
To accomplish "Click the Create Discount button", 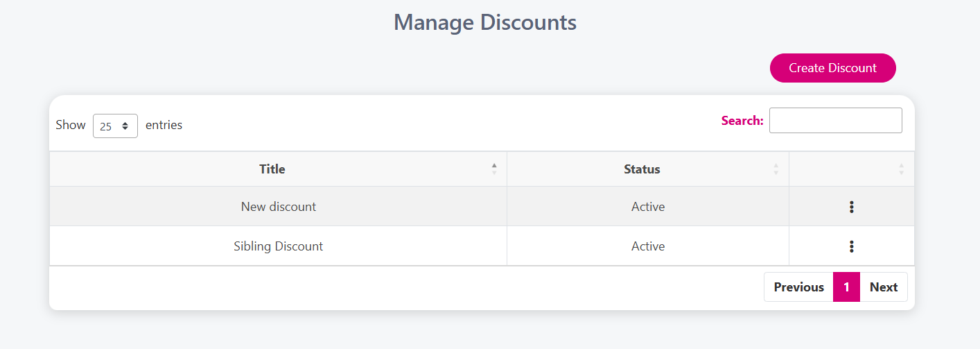I will (832, 68).
